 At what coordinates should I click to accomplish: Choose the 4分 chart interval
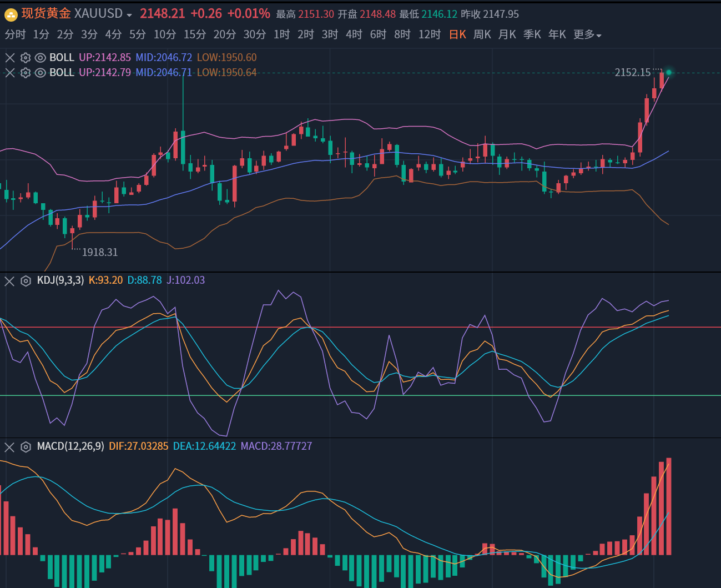[113, 35]
